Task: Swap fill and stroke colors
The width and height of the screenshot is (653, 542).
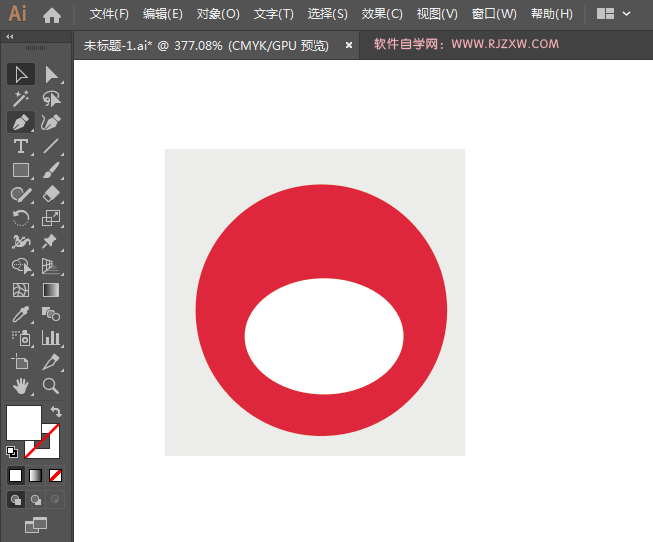Action: pos(56,412)
